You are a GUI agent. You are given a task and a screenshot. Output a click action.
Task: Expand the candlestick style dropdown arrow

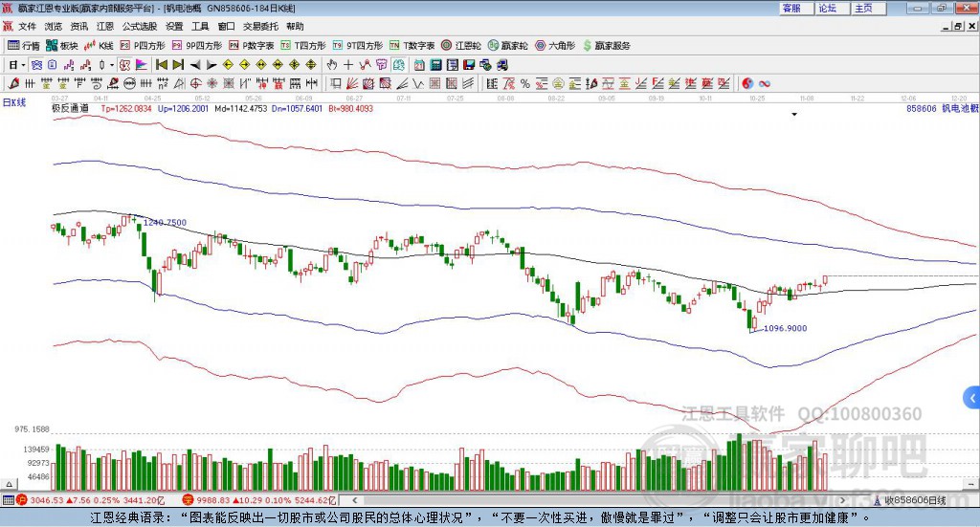click(112, 65)
